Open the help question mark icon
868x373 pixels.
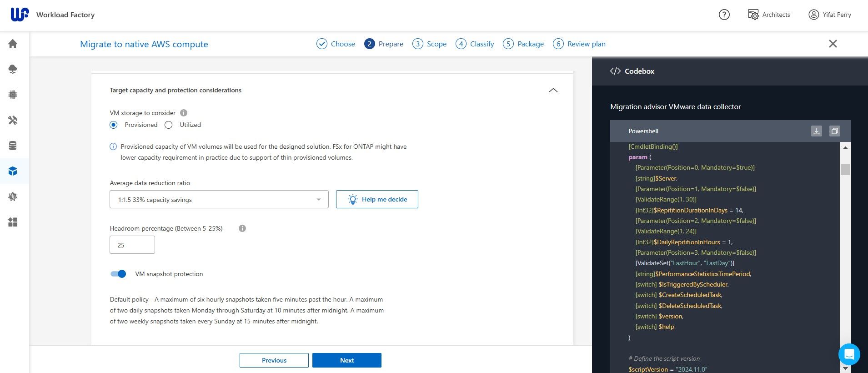[x=724, y=15]
